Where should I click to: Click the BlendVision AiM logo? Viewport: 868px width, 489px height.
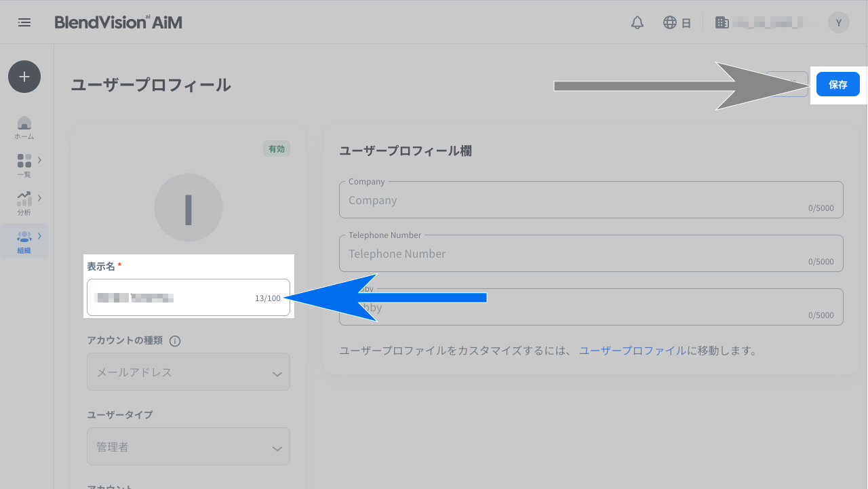click(118, 22)
